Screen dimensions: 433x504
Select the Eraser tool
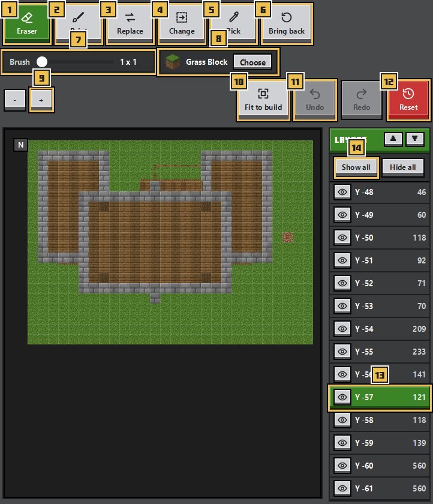[27, 24]
